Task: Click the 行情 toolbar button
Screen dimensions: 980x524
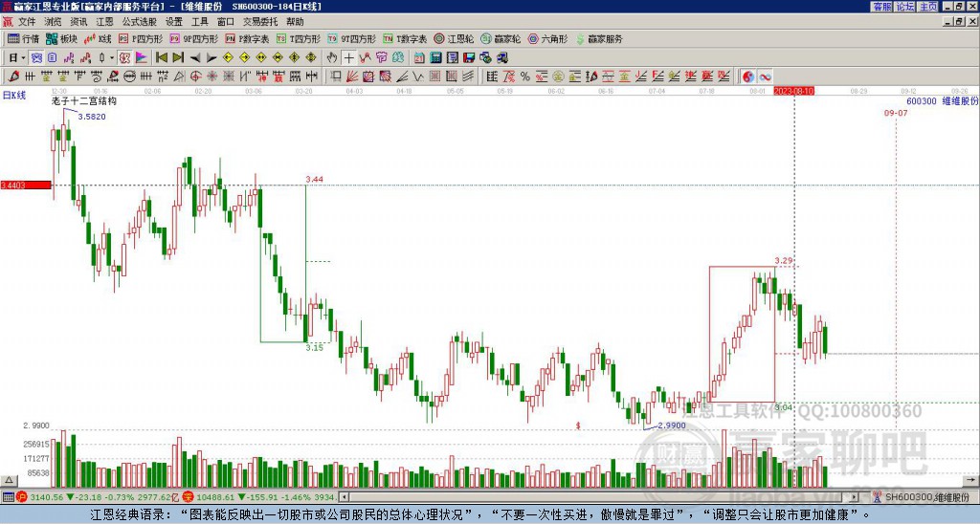Action: (x=23, y=38)
